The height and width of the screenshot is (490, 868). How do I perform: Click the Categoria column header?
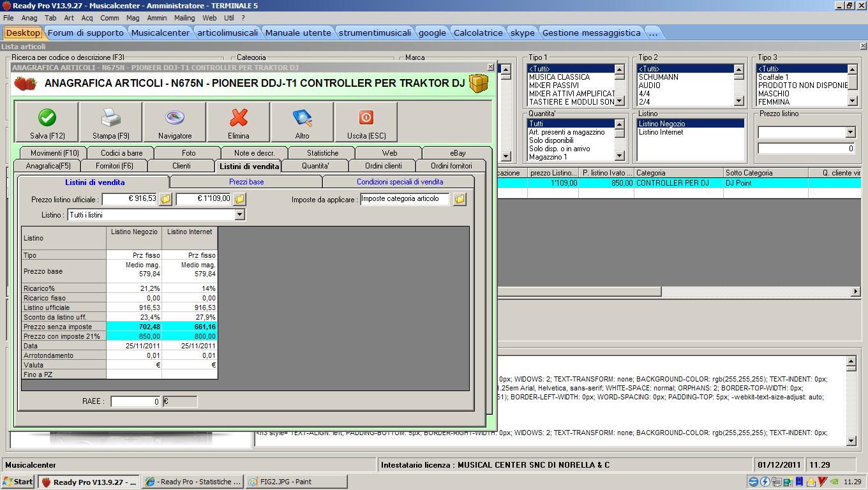pos(678,173)
